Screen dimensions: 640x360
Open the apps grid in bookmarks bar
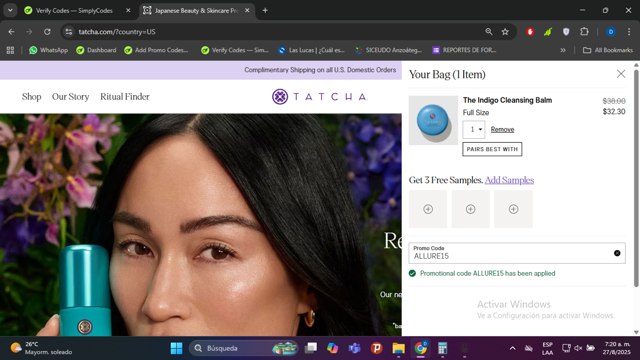tap(10, 50)
